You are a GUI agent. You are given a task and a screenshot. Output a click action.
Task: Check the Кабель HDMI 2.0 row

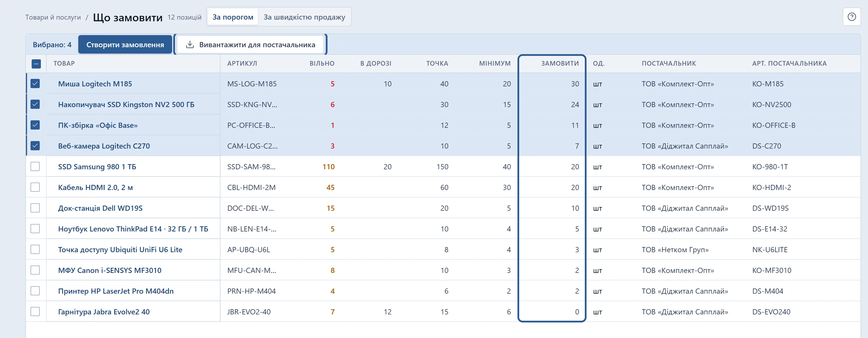pos(35,187)
